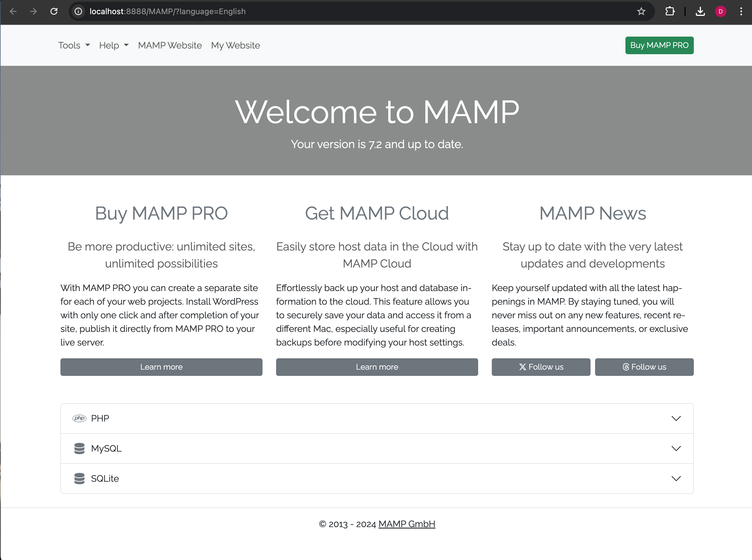Click the MySQL accordion label
752x560 pixels.
(106, 449)
